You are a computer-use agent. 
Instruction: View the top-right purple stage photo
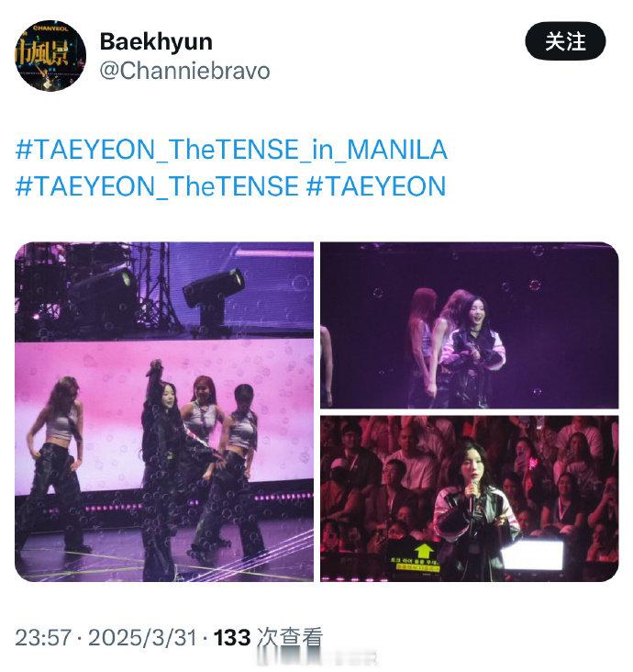click(x=470, y=325)
